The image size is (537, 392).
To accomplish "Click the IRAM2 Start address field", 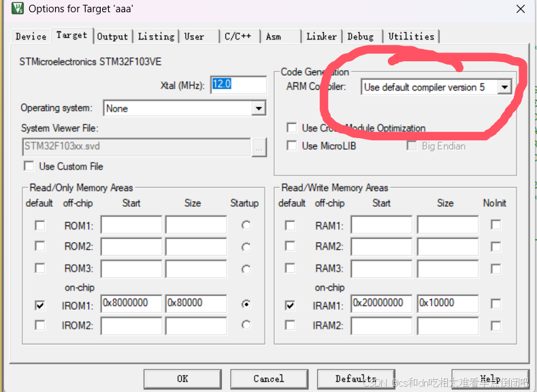I will [x=382, y=326].
